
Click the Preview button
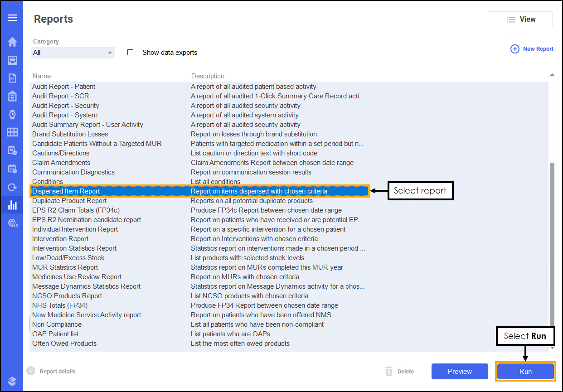(460, 372)
